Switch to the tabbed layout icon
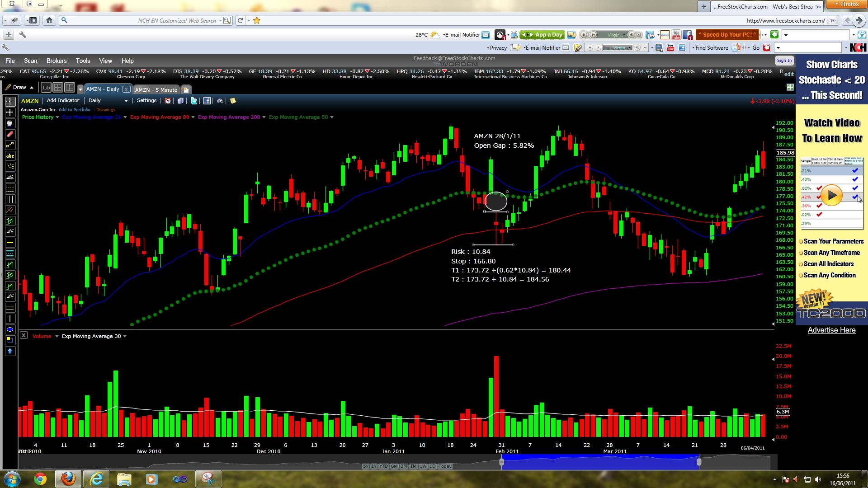The height and width of the screenshot is (488, 868). point(46,88)
